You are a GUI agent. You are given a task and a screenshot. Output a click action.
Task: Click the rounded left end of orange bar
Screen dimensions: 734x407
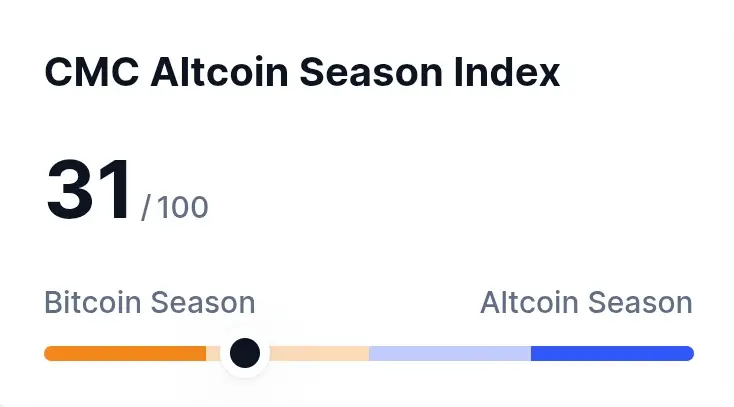point(50,353)
